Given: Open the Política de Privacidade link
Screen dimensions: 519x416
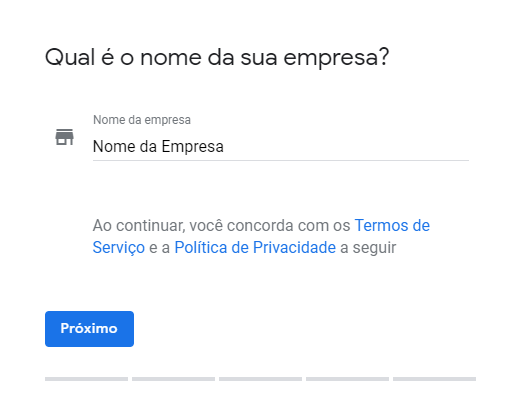Looking at the screenshot, I should [255, 247].
